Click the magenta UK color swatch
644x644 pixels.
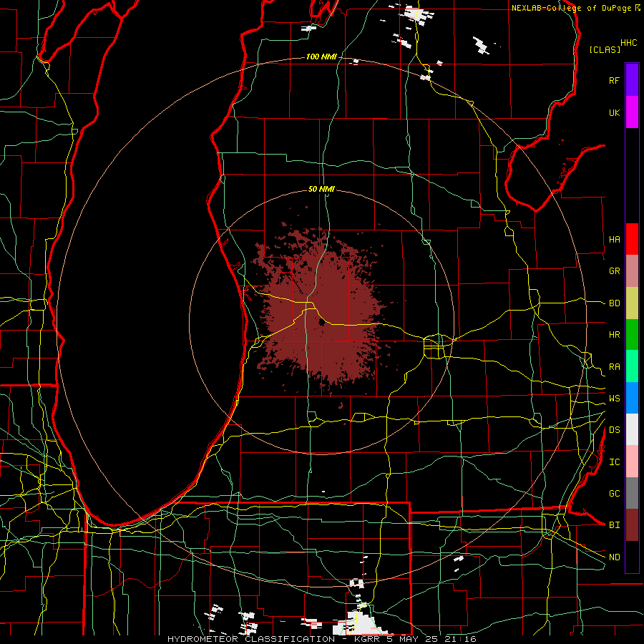click(x=632, y=112)
